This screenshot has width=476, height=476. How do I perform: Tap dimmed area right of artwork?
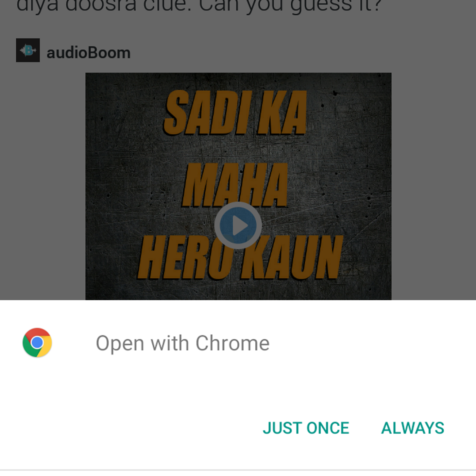pos(434,186)
